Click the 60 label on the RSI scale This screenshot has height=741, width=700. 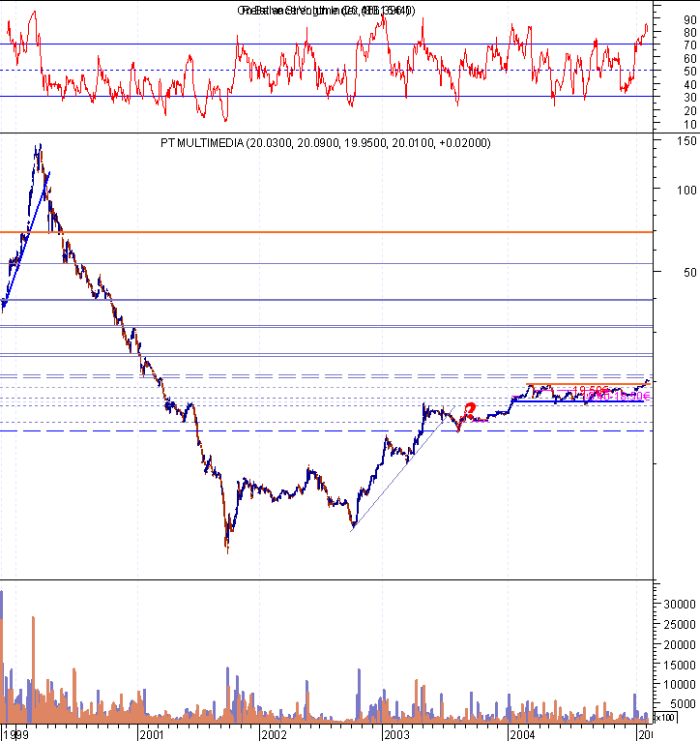690,59
